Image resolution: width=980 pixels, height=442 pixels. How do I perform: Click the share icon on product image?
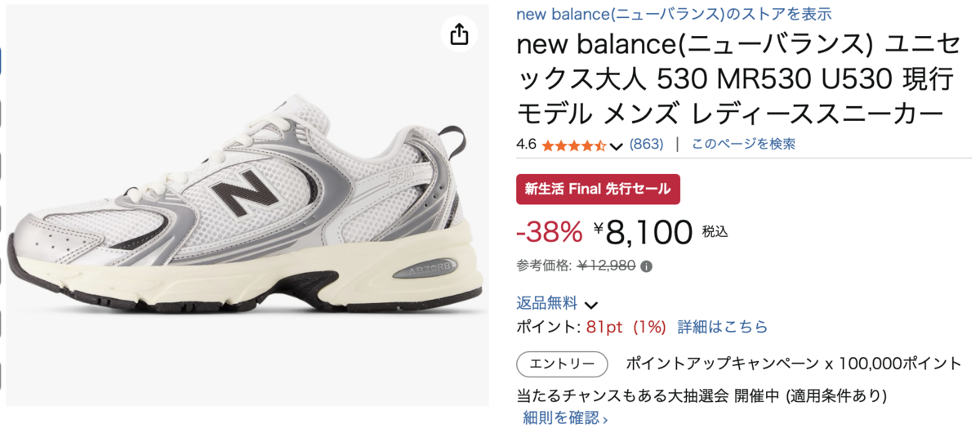coord(460,33)
